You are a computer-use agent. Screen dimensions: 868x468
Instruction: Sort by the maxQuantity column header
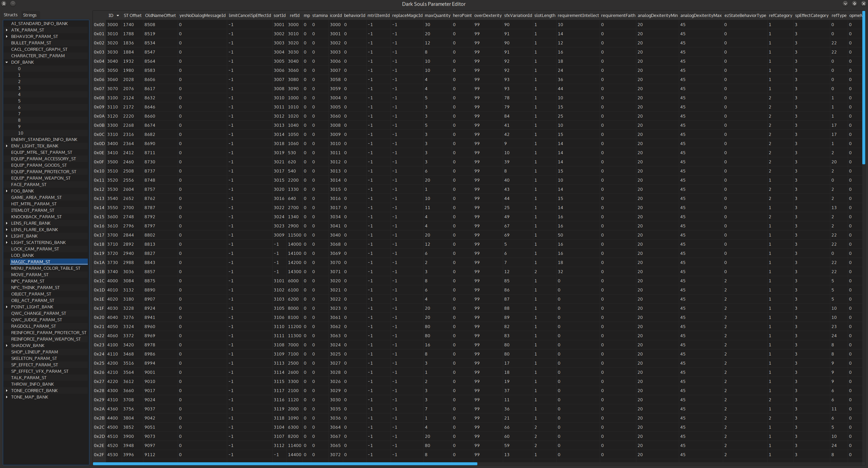437,16
